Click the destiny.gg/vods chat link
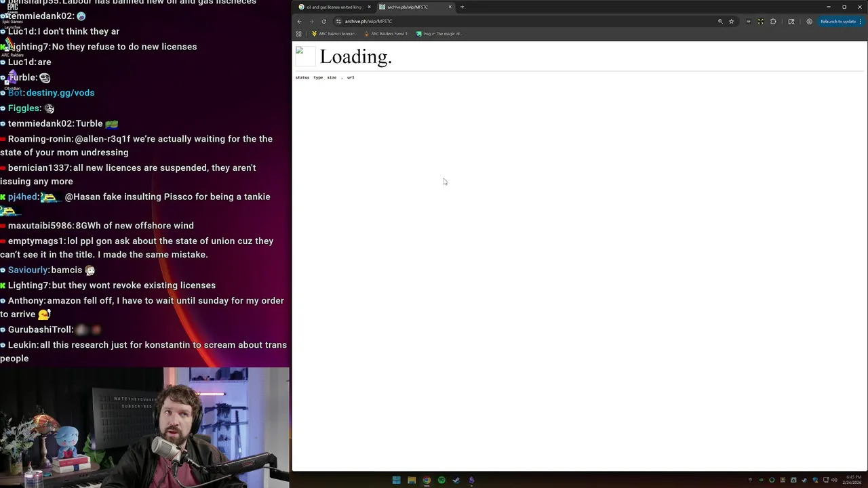This screenshot has height=488, width=868. (x=60, y=93)
